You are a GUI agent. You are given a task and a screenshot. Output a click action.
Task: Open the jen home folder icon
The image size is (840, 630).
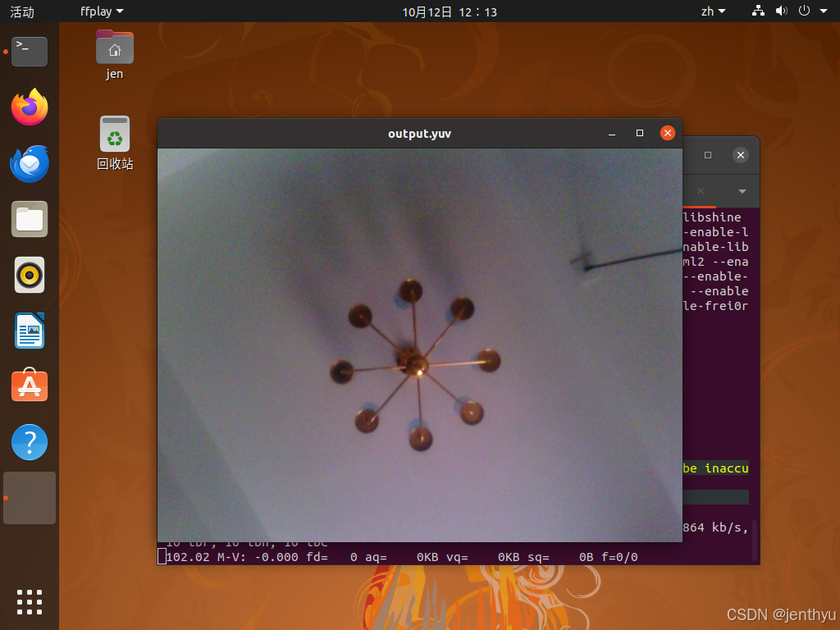pos(115,55)
